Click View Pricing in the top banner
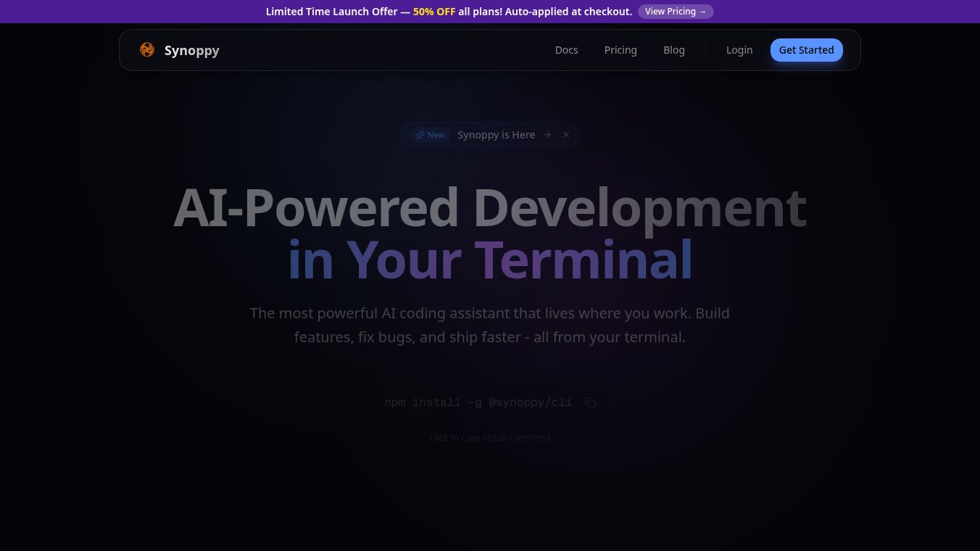 pyautogui.click(x=676, y=12)
